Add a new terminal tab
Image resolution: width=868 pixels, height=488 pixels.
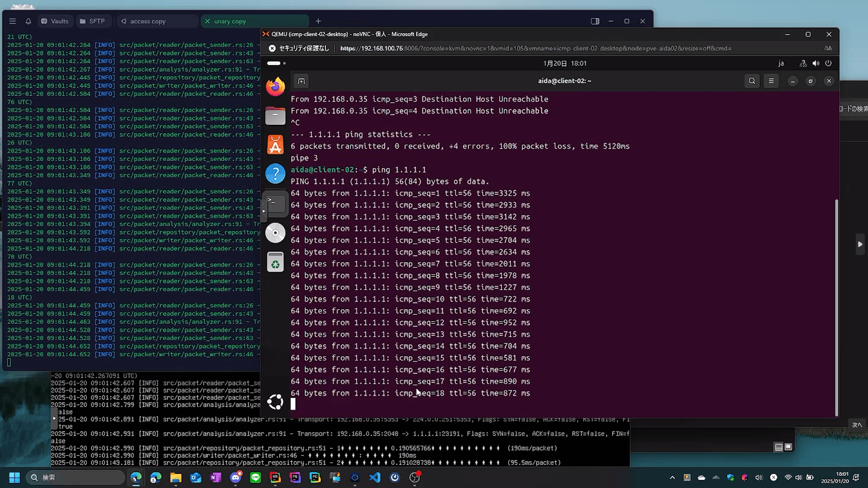click(x=301, y=81)
